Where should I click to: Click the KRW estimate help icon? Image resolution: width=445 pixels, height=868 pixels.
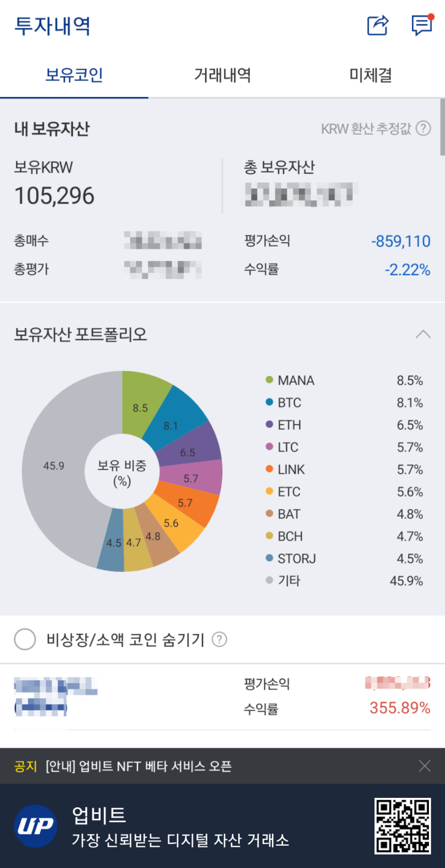(x=423, y=129)
